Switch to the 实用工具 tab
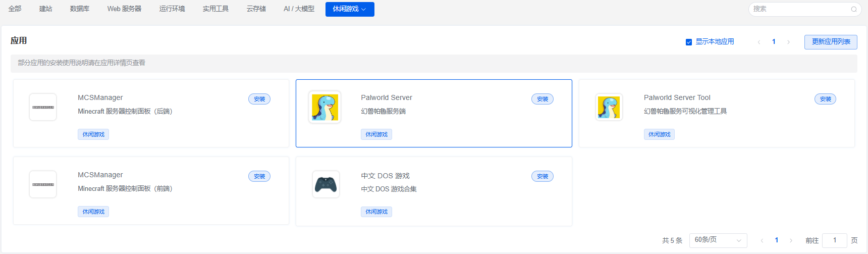Viewport: 868px width, 254px height. point(215,9)
